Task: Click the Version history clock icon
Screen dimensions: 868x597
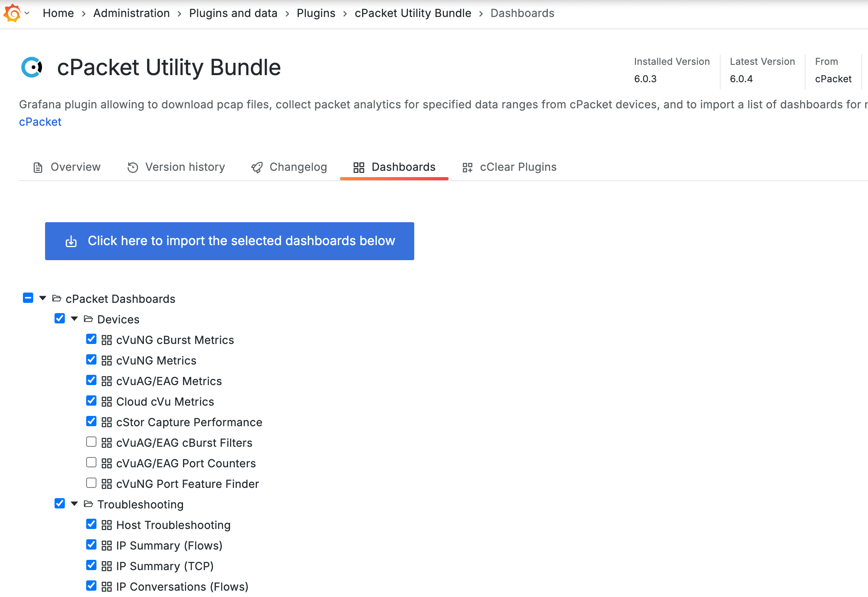Action: pyautogui.click(x=133, y=168)
